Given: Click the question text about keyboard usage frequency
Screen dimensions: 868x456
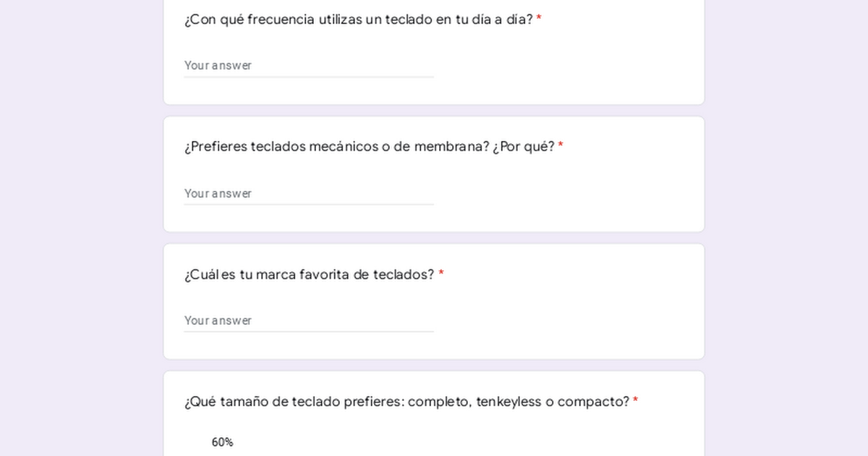Looking at the screenshot, I should [x=358, y=20].
